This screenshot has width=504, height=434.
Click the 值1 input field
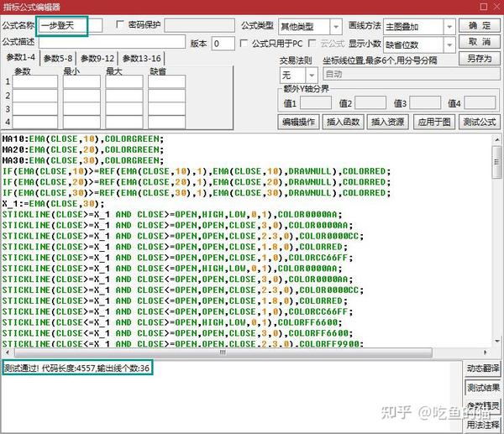[x=315, y=102]
